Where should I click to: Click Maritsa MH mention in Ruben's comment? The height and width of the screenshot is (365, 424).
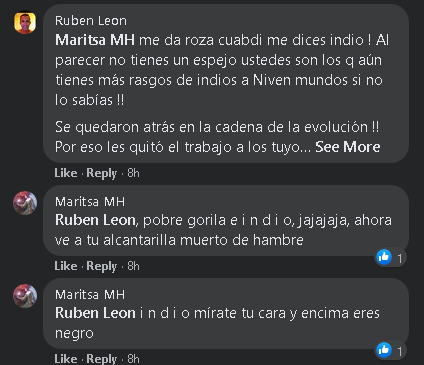click(x=95, y=40)
